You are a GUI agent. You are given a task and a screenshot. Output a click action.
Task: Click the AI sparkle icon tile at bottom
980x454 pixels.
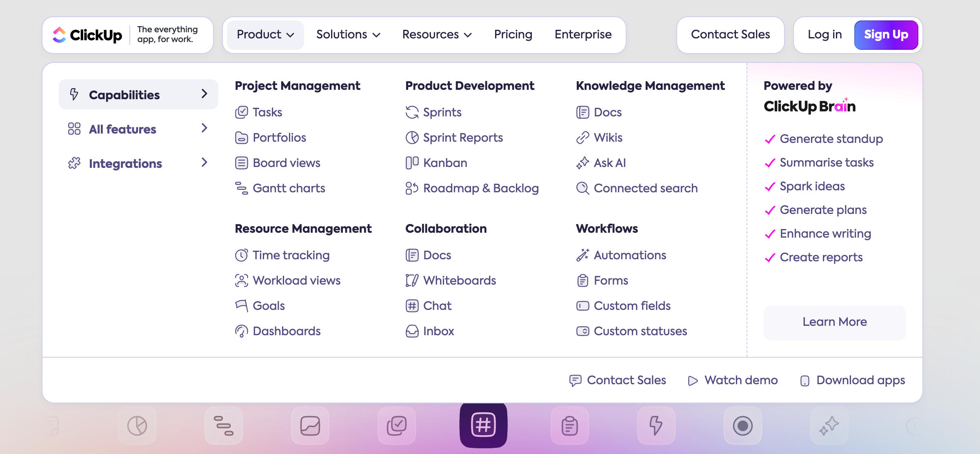[x=829, y=426]
